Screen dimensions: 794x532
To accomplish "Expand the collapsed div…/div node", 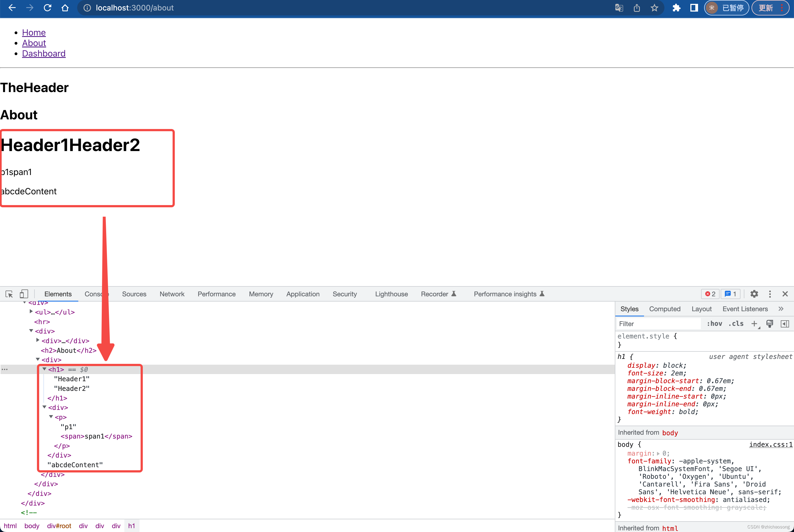I will [38, 340].
